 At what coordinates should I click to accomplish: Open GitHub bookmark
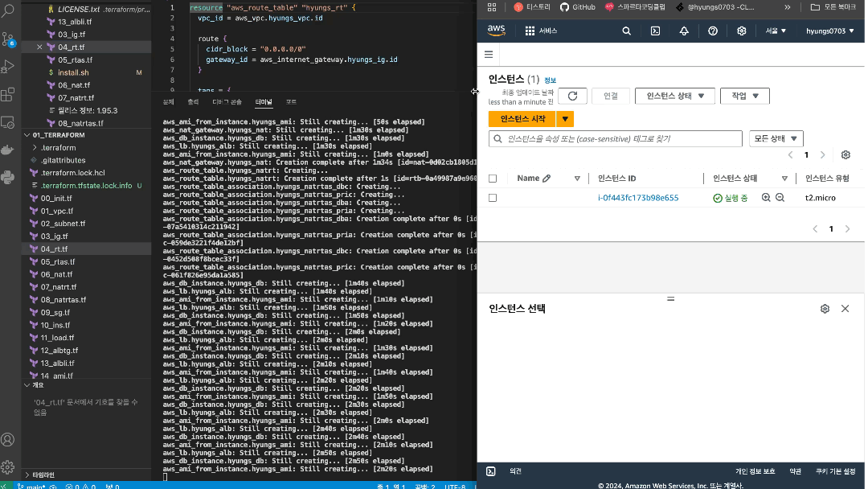(577, 7)
